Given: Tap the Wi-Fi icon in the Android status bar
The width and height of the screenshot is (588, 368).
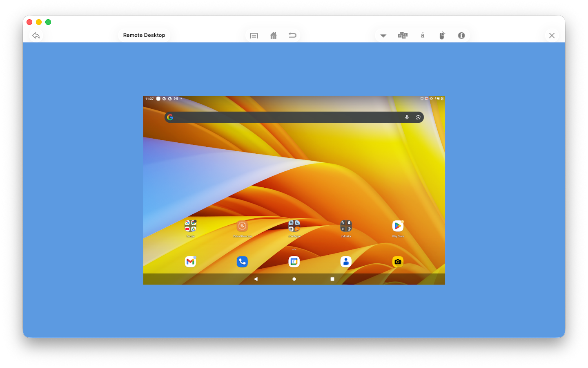Looking at the screenshot, I should tap(438, 99).
